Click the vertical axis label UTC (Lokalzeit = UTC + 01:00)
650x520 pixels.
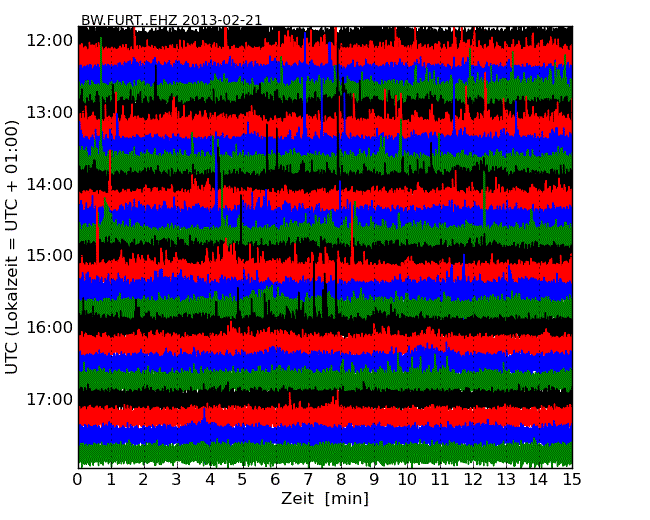12,247
